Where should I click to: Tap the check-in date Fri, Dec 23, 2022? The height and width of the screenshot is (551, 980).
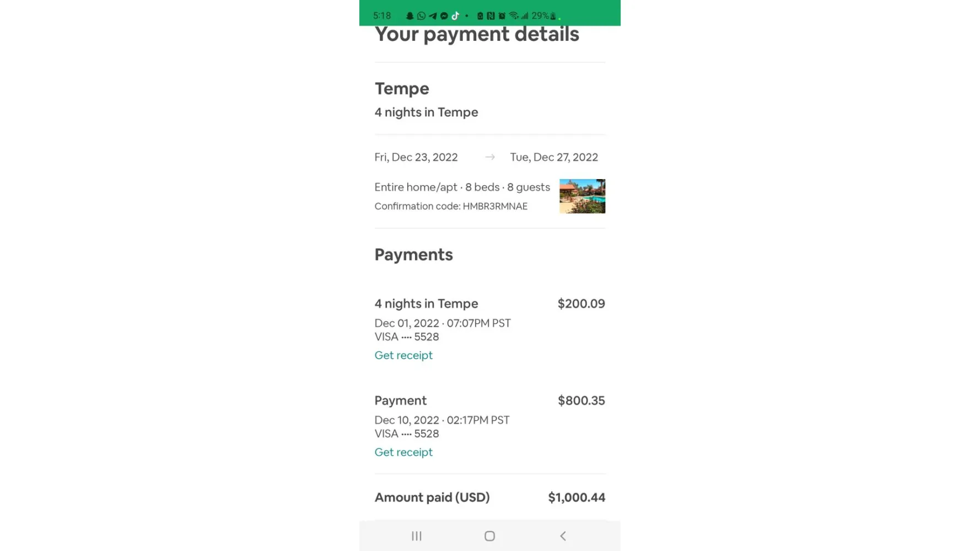416,157
